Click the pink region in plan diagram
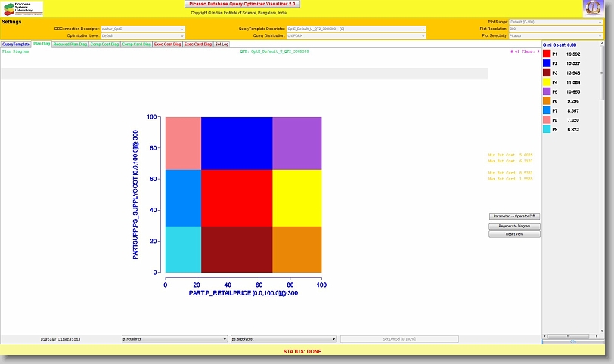Image resolution: width=614 pixels, height=364 pixels. (x=183, y=143)
